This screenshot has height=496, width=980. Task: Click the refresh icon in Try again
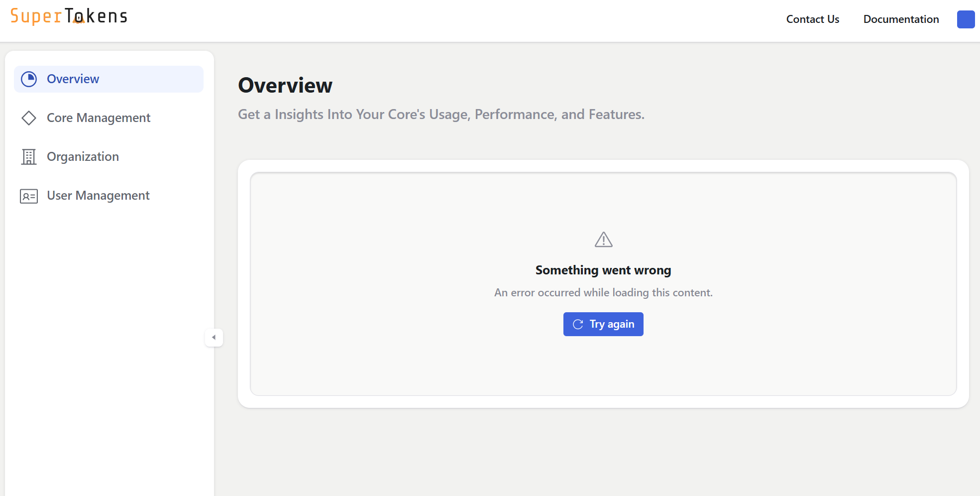578,324
